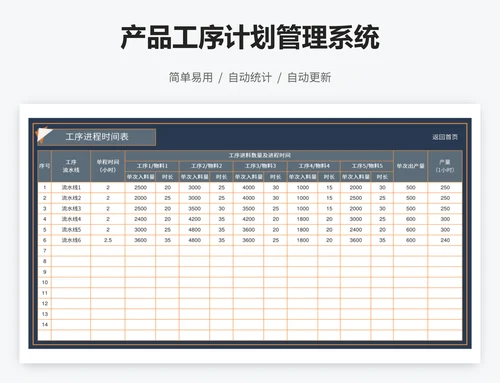Select the 工序4/物料4 header cell

click(314, 166)
